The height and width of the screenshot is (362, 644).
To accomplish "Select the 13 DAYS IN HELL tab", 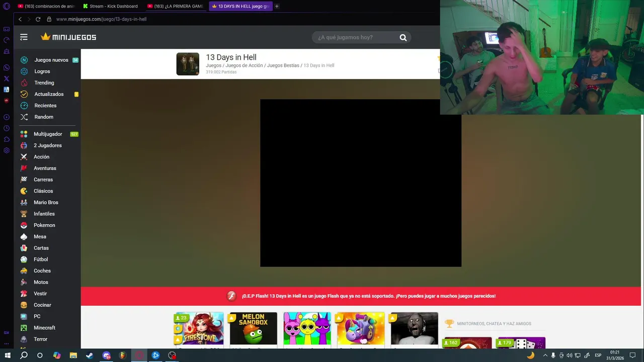I will (x=240, y=6).
